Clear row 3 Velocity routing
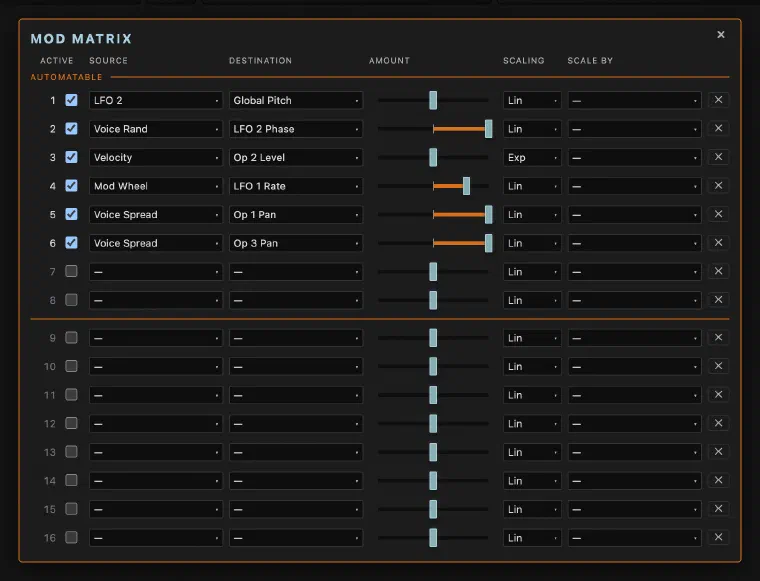 [718, 157]
